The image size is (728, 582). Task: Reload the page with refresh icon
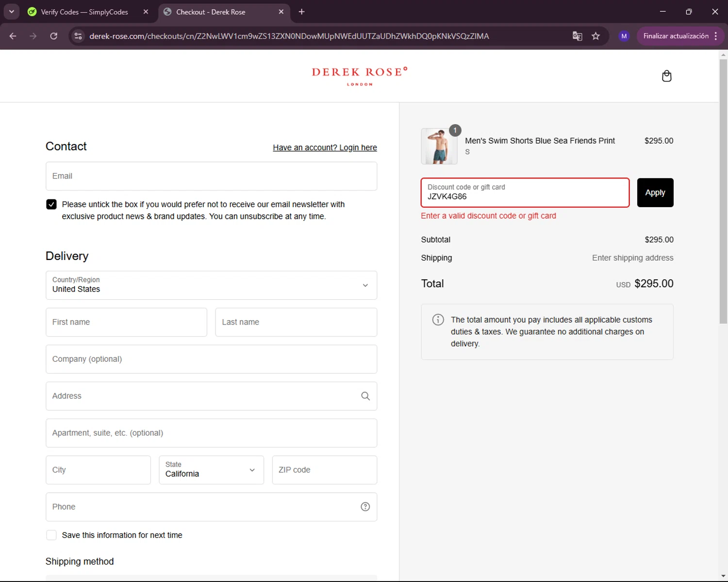point(54,36)
